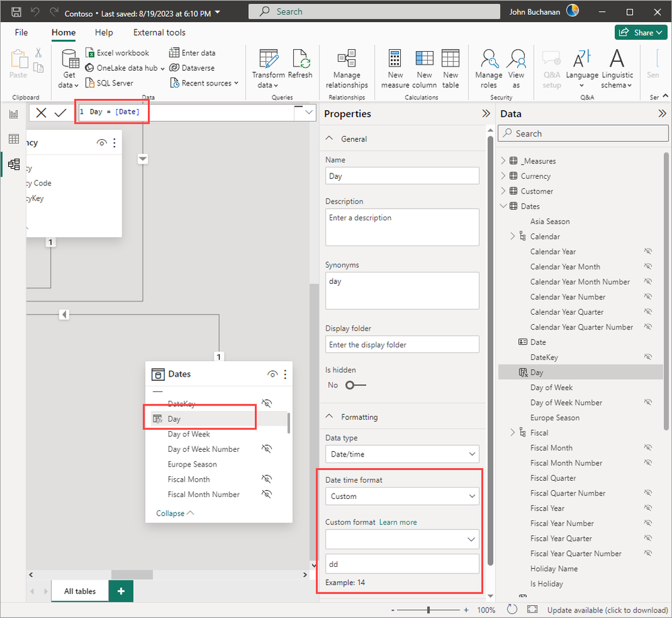Image resolution: width=672 pixels, height=618 pixels.
Task: Click Update available notification
Action: coord(607,609)
